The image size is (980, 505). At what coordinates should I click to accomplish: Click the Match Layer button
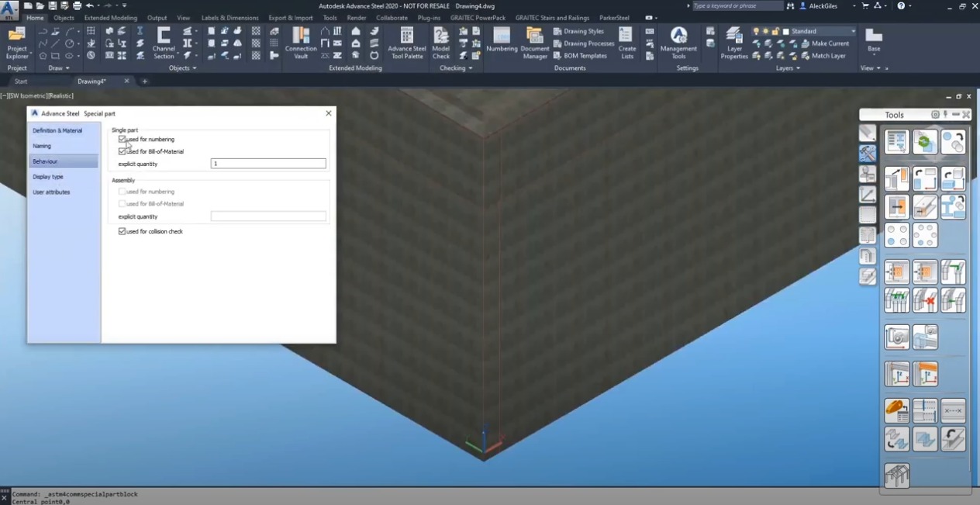tap(823, 56)
